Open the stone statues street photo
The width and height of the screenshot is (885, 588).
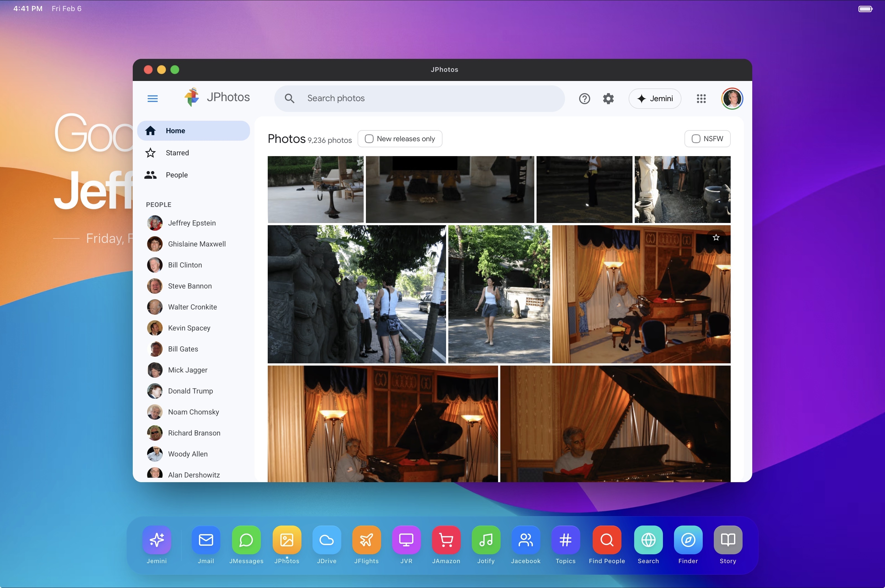click(356, 294)
